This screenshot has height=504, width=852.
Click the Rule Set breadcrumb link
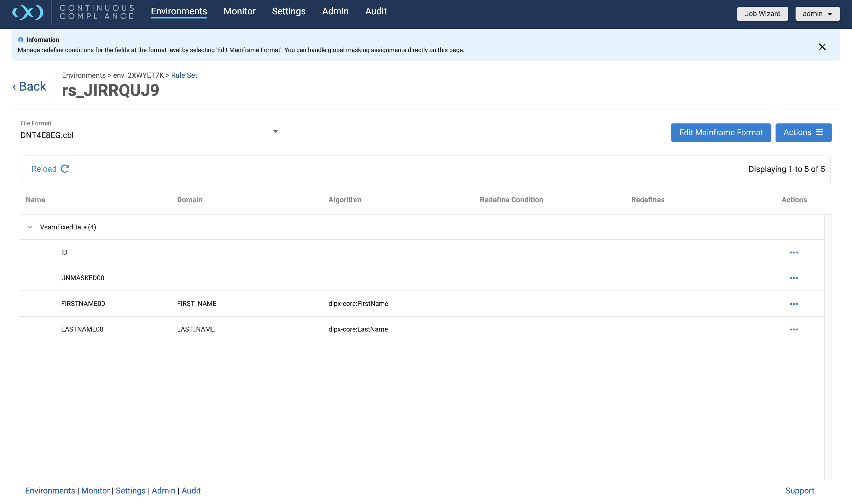click(184, 75)
